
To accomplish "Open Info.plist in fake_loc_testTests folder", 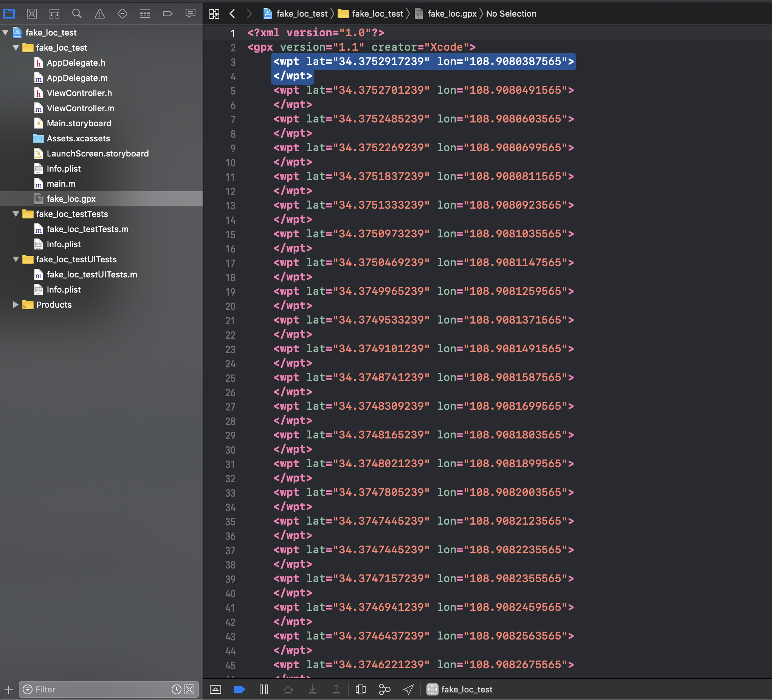I will point(64,244).
